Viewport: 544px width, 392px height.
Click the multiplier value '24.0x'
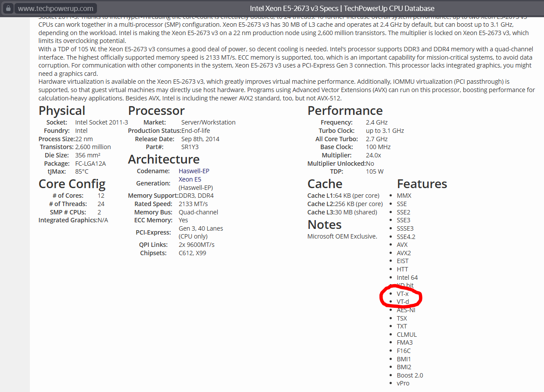[373, 155]
